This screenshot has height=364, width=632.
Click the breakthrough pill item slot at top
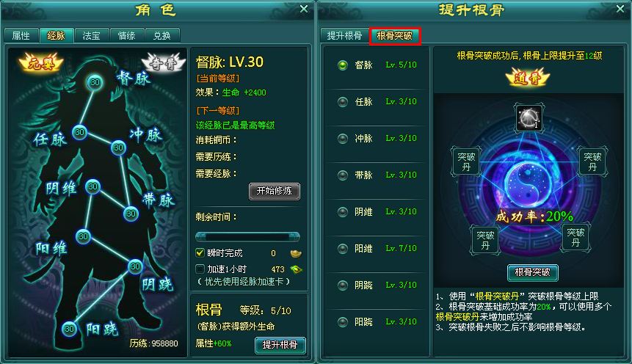coord(529,118)
